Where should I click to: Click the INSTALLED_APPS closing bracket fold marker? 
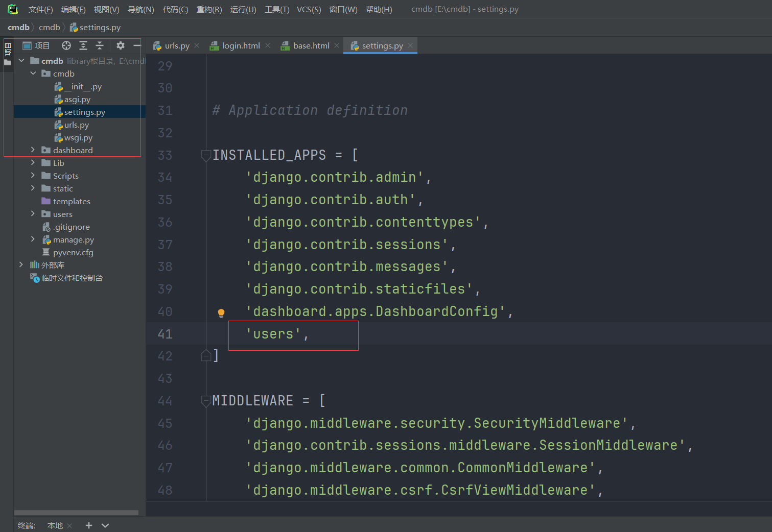[x=206, y=356]
